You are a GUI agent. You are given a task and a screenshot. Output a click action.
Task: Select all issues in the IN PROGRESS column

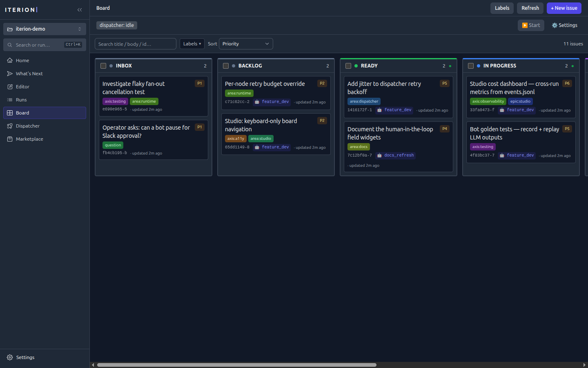point(471,66)
